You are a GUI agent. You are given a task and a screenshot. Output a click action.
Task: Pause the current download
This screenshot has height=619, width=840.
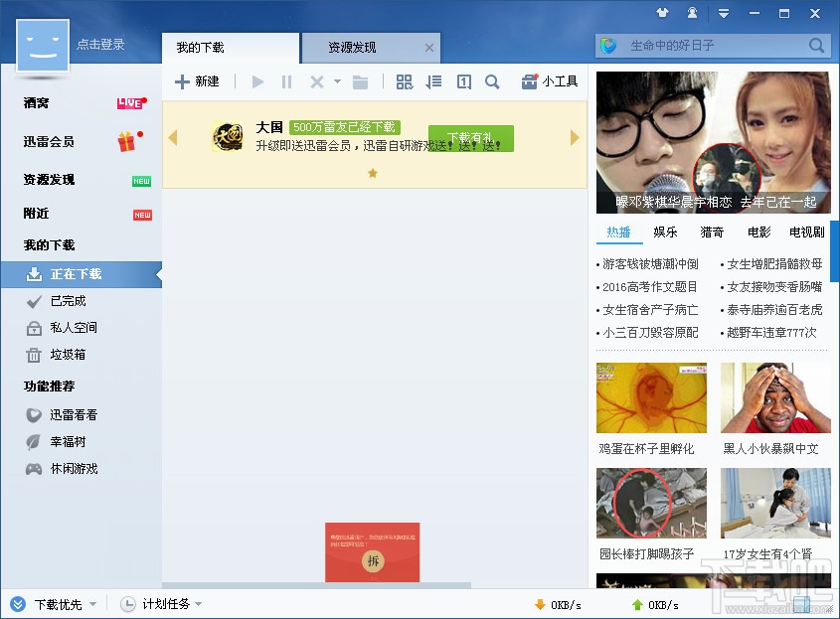286,81
